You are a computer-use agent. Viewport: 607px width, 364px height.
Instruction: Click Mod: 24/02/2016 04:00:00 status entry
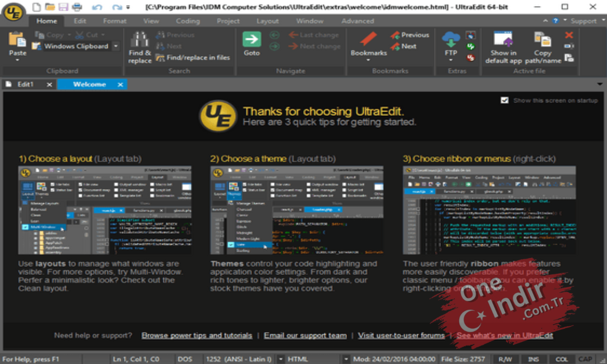pos(395,359)
